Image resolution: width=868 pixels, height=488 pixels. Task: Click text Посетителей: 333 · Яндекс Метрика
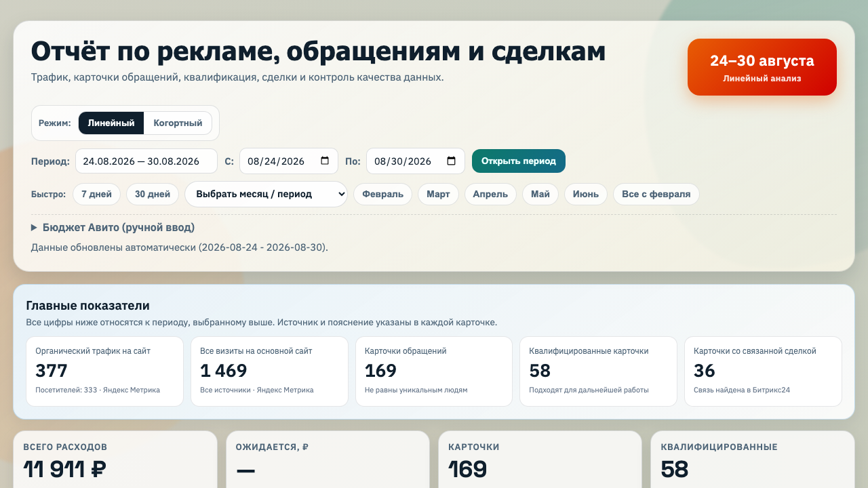[98, 390]
